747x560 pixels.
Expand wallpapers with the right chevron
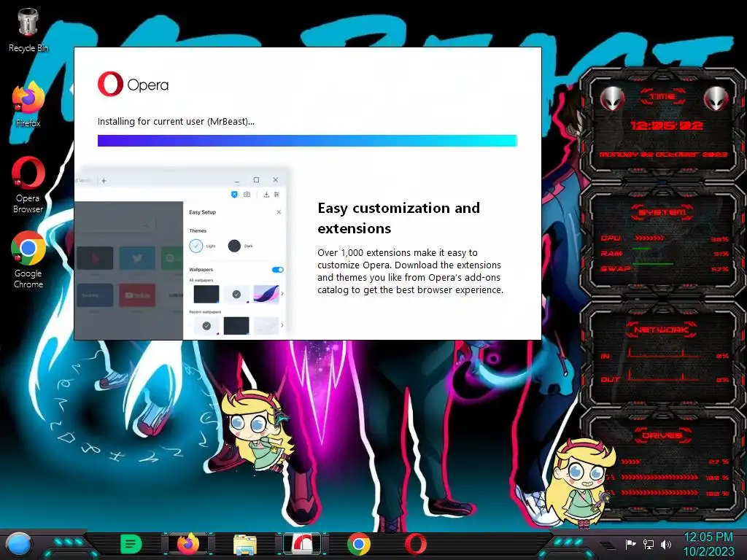click(282, 294)
